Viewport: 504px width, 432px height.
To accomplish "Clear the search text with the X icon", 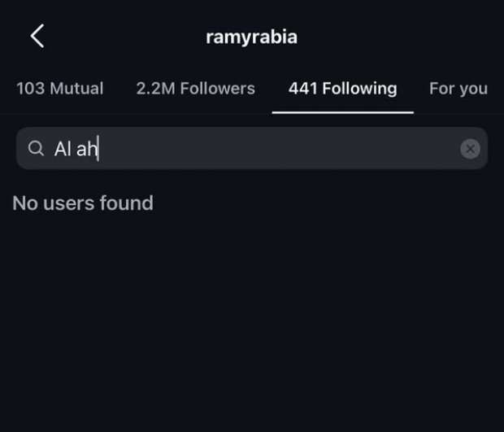I will pos(470,149).
